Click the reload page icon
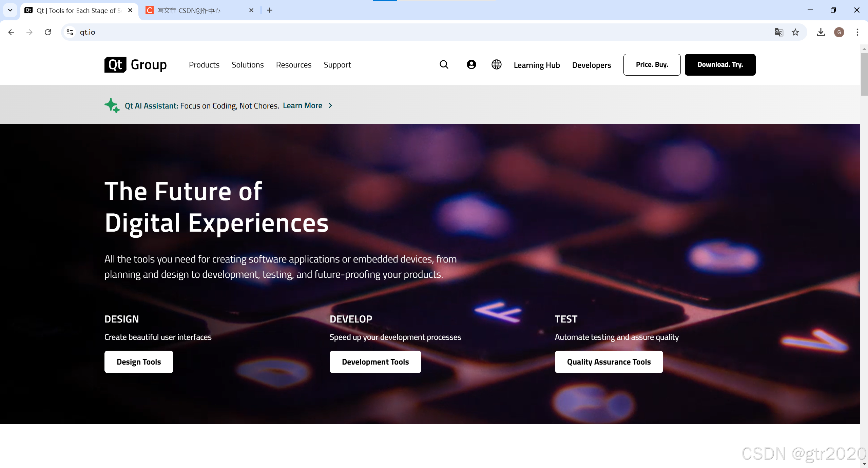 point(48,32)
